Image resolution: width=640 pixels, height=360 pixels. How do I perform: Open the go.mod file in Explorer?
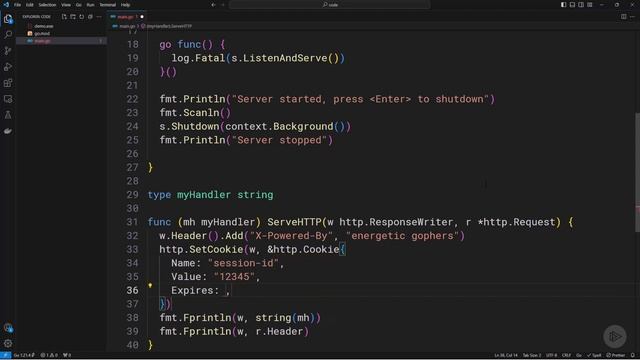(42, 33)
